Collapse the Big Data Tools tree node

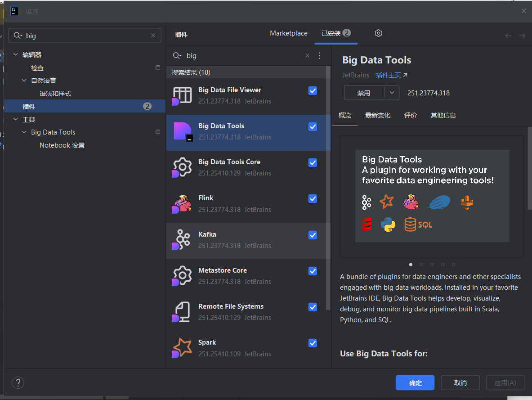click(x=24, y=132)
